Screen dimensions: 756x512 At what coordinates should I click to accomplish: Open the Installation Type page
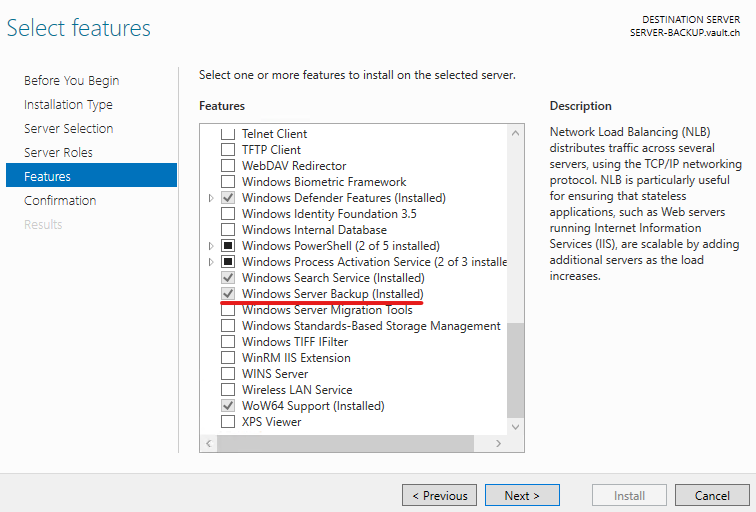click(x=68, y=104)
